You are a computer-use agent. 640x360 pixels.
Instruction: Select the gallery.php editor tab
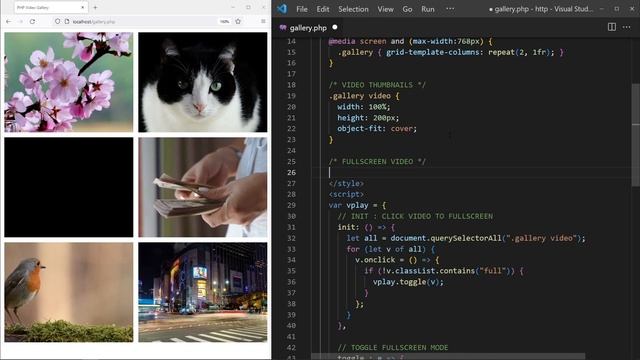tap(309, 28)
